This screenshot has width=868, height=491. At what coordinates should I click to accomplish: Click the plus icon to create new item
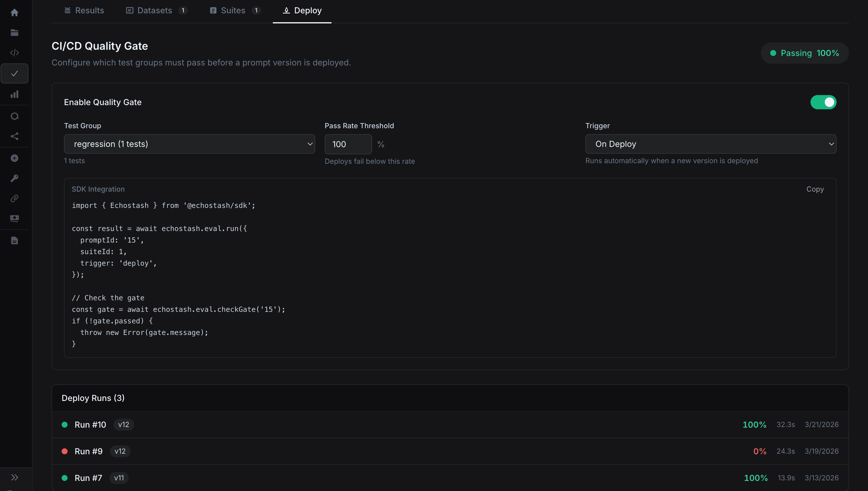click(x=15, y=158)
